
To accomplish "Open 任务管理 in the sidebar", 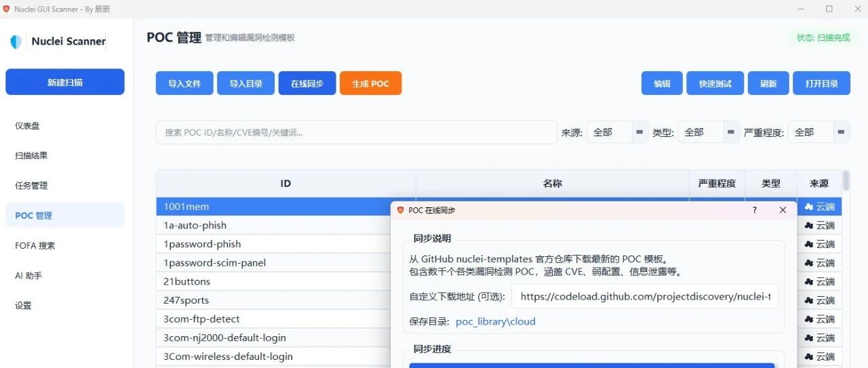I will pyautogui.click(x=65, y=185).
